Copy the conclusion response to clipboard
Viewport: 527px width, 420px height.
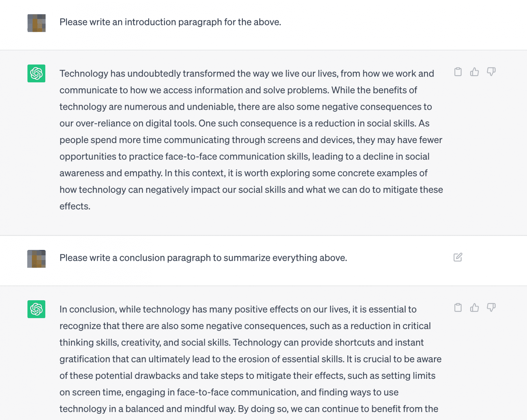pyautogui.click(x=458, y=308)
